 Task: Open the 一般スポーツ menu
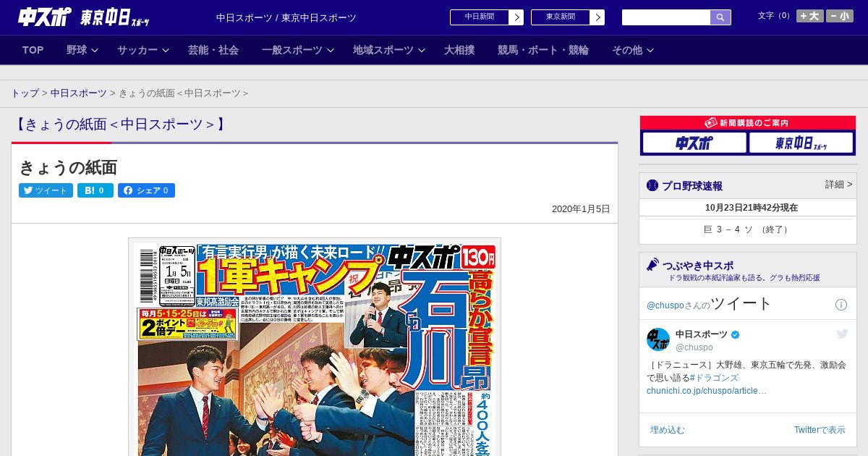(292, 50)
